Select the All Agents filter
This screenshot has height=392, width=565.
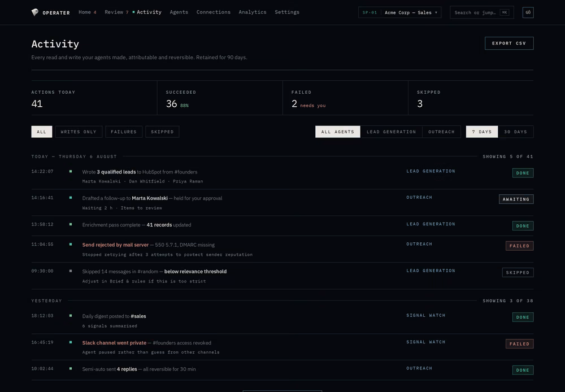point(338,132)
